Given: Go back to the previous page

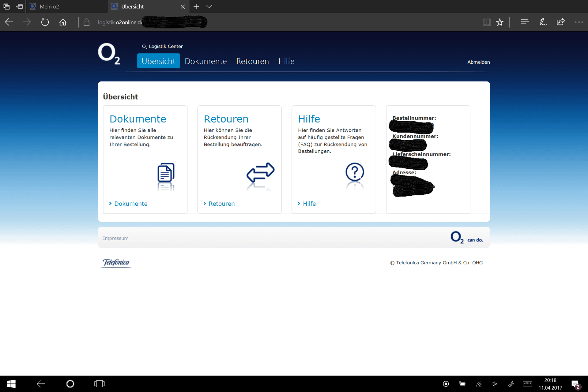Looking at the screenshot, I should [9, 22].
